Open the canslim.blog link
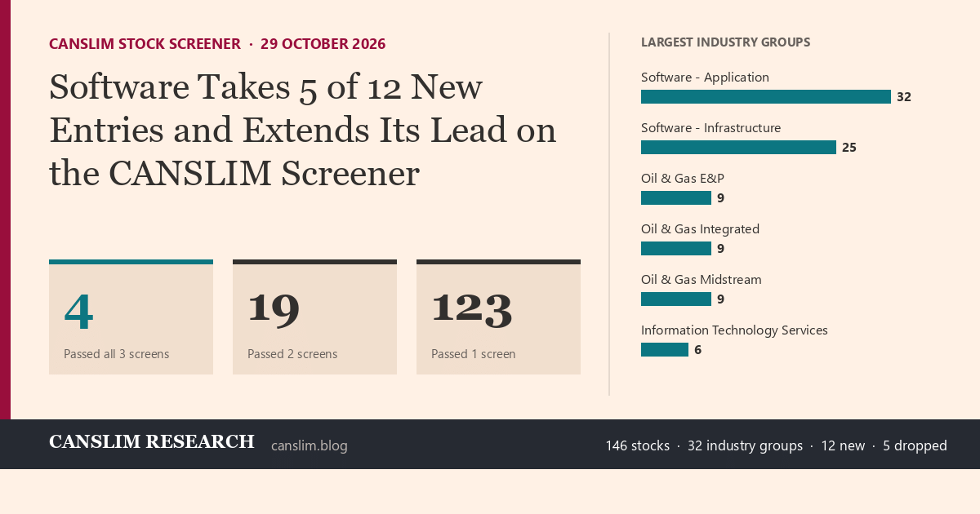This screenshot has width=980, height=514. [x=310, y=445]
